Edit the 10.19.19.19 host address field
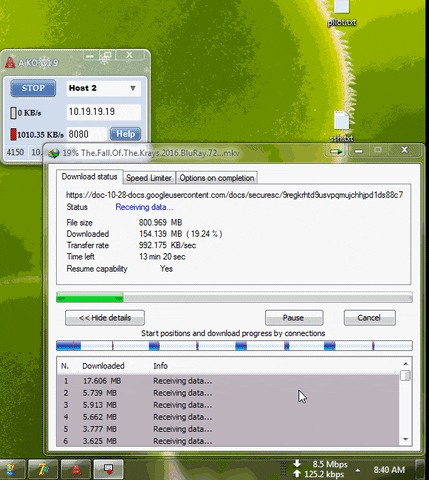This screenshot has height=480, width=429. pyautogui.click(x=103, y=112)
